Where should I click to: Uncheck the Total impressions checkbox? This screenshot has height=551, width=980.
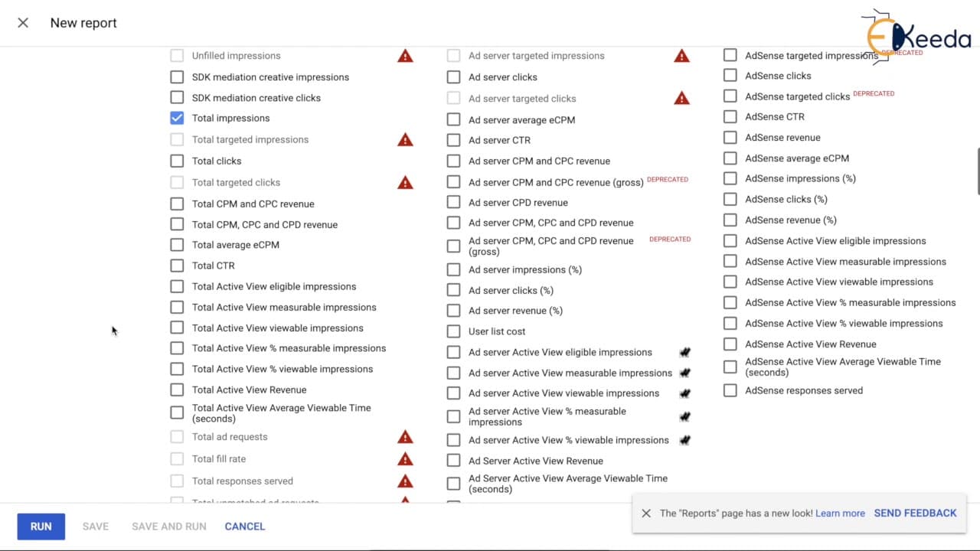point(177,118)
